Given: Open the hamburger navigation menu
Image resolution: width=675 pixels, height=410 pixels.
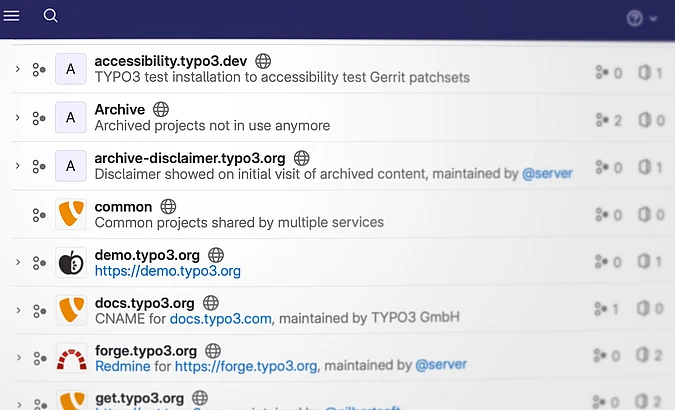Looking at the screenshot, I should click(12, 16).
